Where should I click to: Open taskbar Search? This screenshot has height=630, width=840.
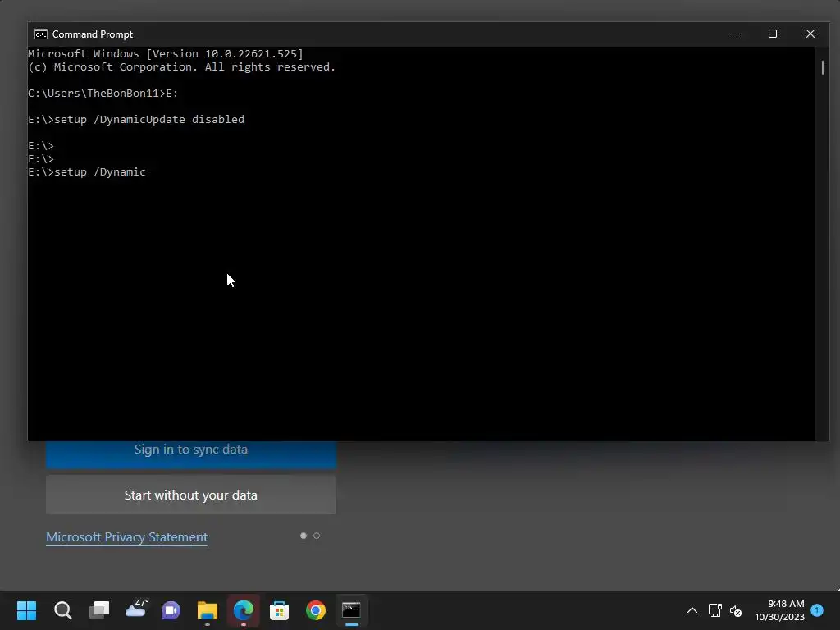62,610
